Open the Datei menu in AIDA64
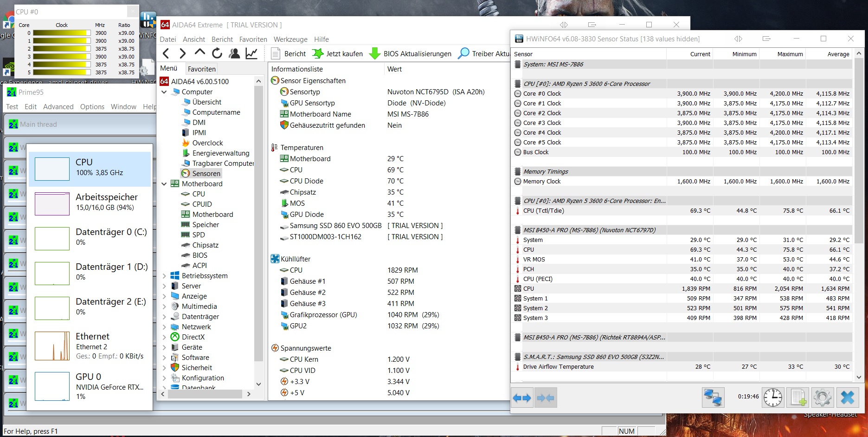 (168, 39)
